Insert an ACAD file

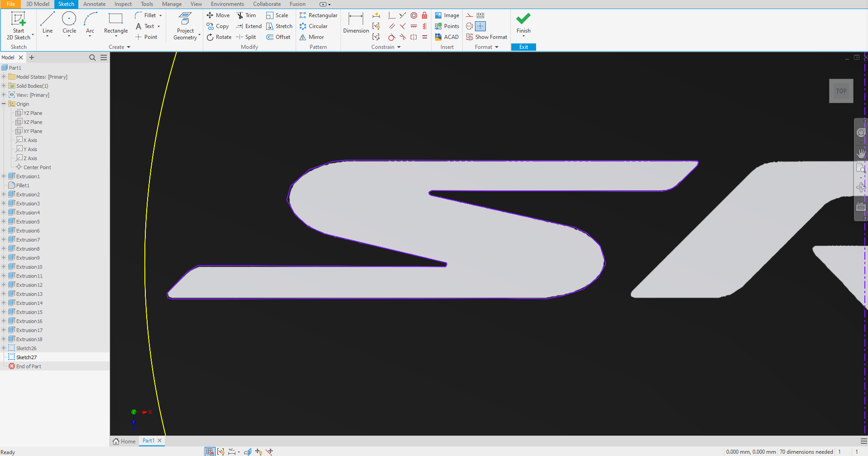pos(446,37)
